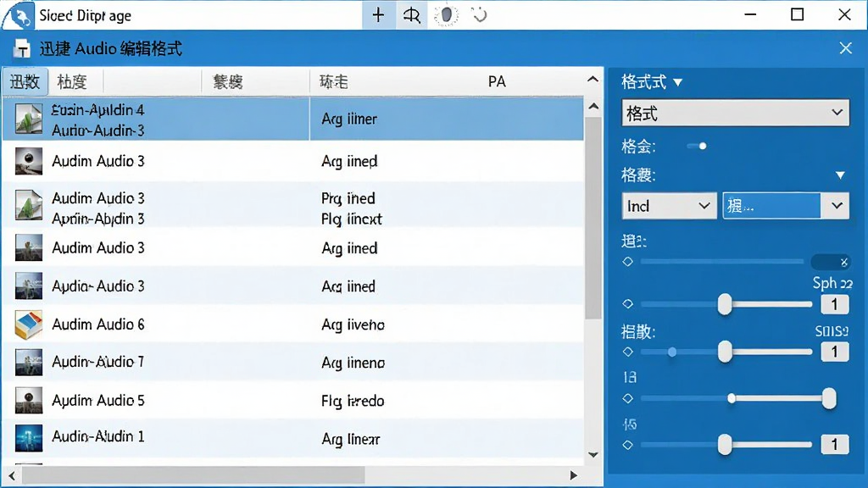
Task: Click the zoom magnifier icon in title bar
Action: pyautogui.click(x=411, y=15)
